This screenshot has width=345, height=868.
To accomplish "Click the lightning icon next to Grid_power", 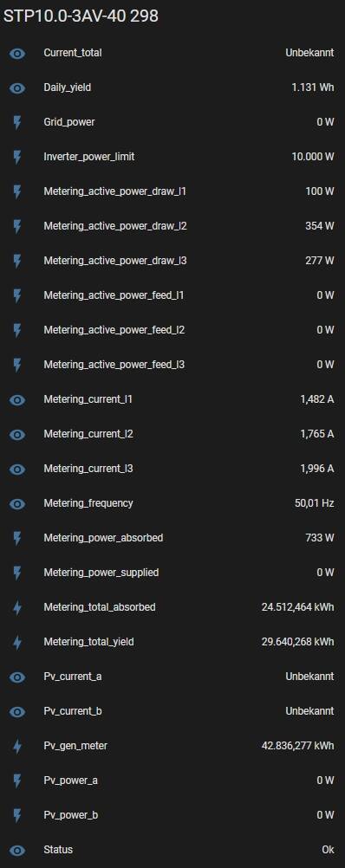I will coord(17,122).
